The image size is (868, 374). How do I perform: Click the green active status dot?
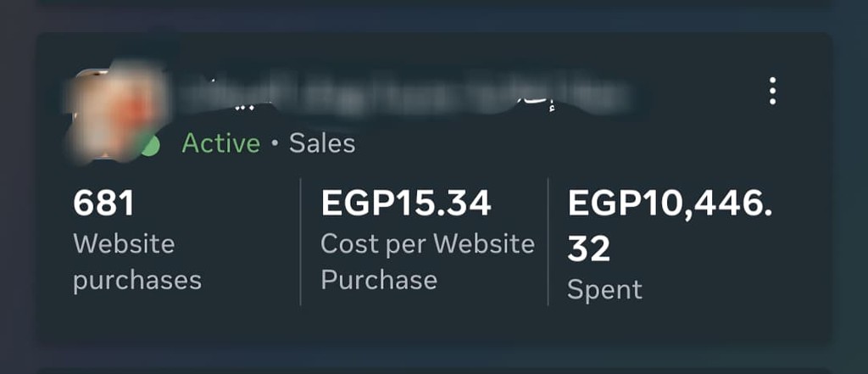pos(149,145)
